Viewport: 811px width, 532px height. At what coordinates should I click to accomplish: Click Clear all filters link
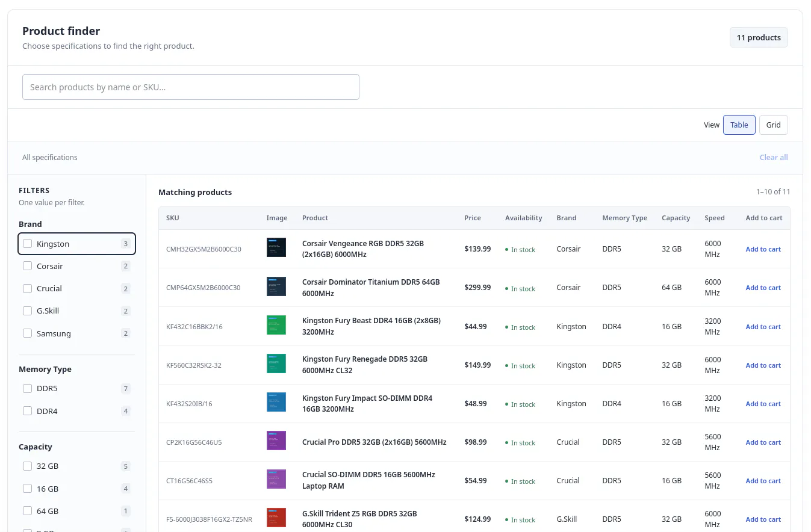pyautogui.click(x=774, y=158)
